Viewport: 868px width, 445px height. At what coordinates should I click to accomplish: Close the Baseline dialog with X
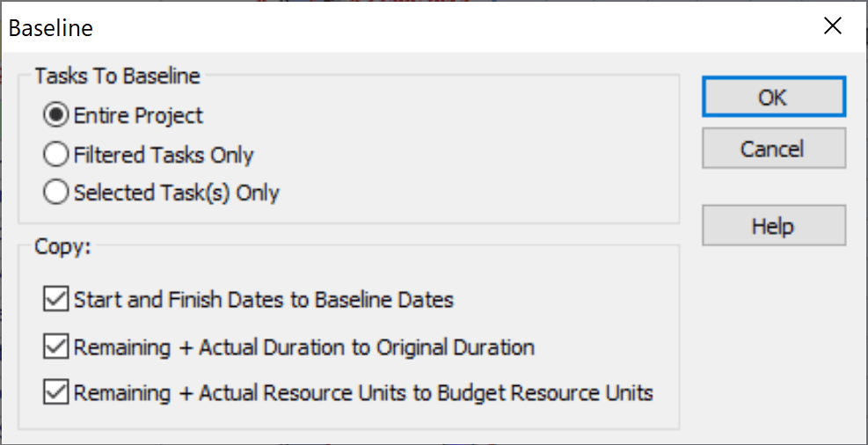pyautogui.click(x=832, y=26)
